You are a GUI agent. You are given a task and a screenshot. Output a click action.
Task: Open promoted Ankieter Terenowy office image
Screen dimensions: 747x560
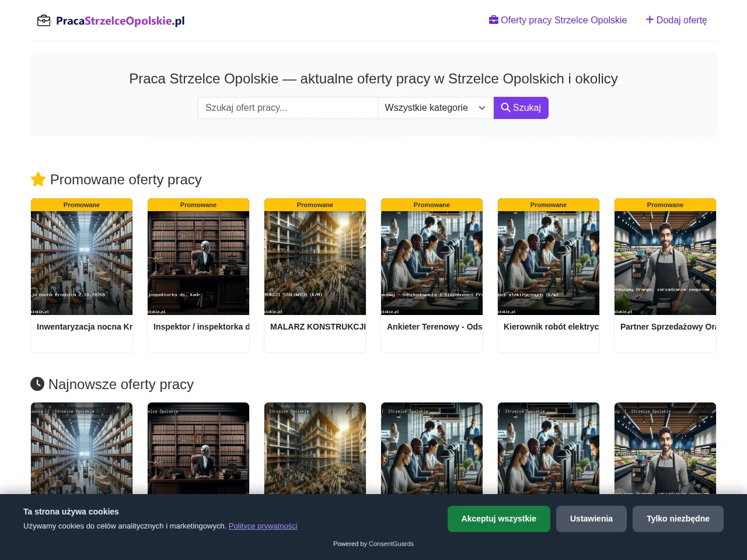coord(432,263)
